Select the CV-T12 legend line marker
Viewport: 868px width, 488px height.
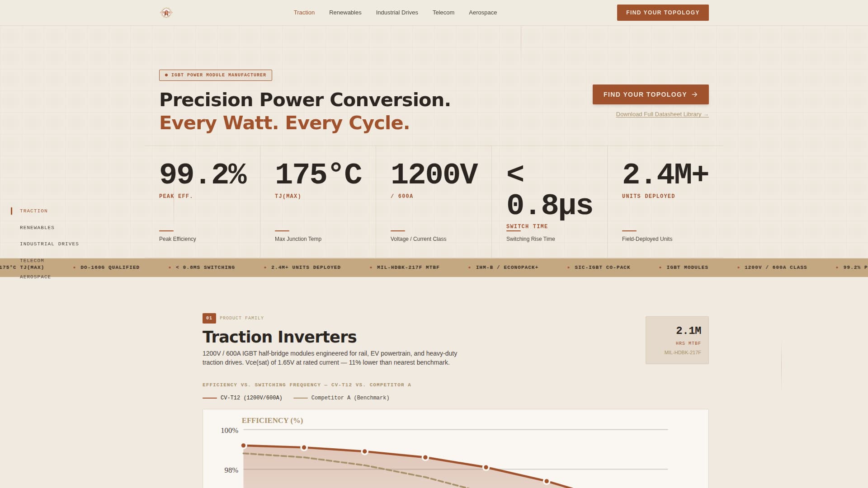[x=210, y=398]
